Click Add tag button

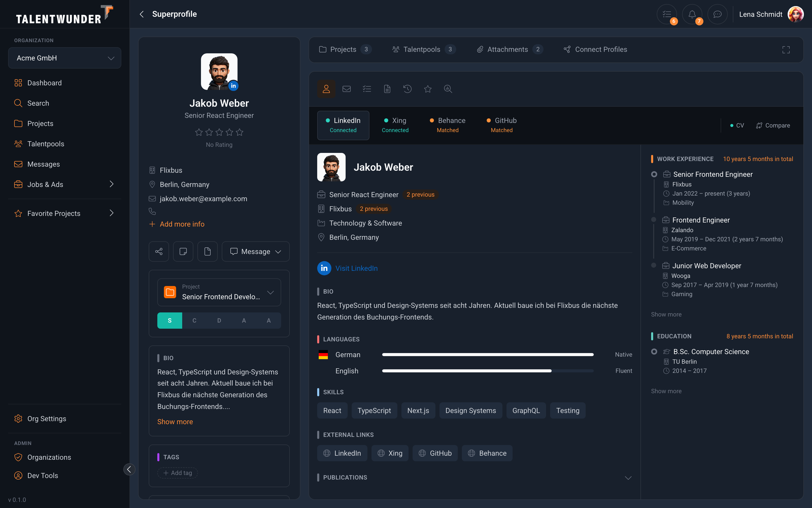(178, 473)
